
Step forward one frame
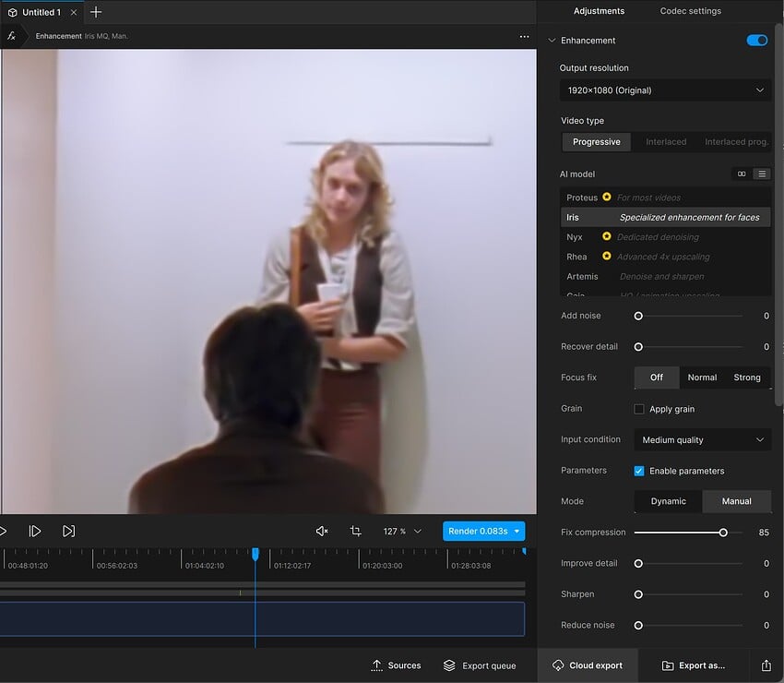(35, 531)
